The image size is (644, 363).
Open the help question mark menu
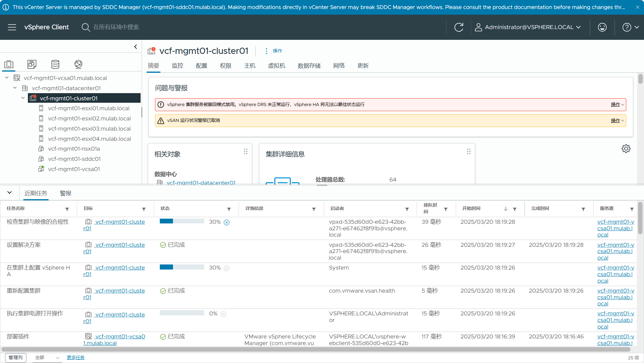coord(631,27)
